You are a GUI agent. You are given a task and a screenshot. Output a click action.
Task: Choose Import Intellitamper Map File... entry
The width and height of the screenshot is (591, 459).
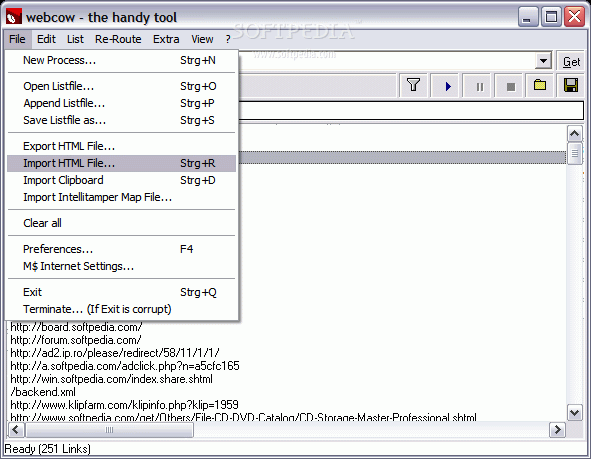[x=121, y=197]
